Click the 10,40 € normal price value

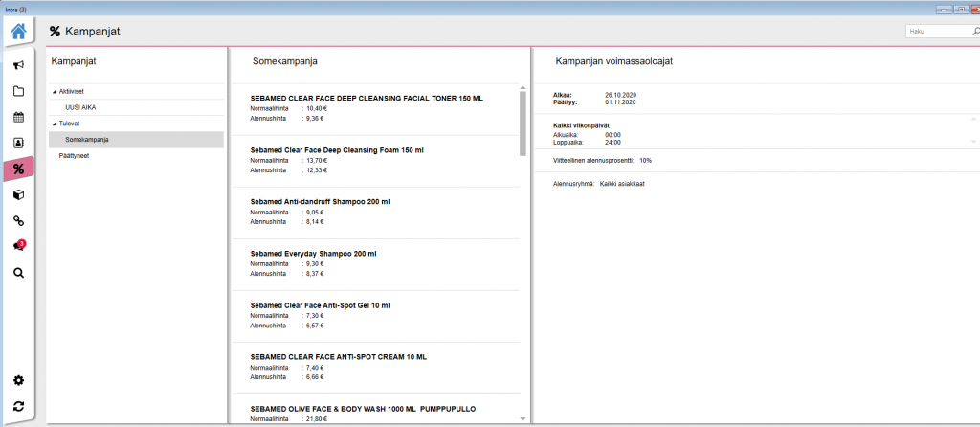pyautogui.click(x=317, y=108)
